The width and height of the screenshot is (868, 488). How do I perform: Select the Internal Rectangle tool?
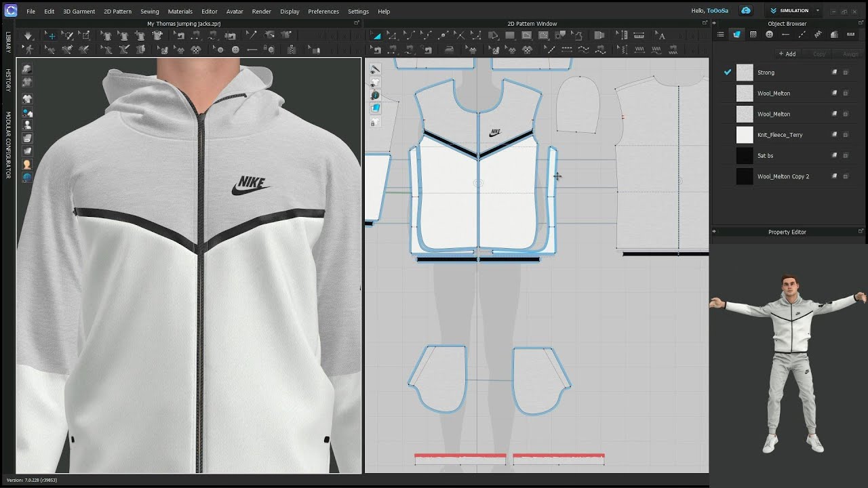pos(543,35)
